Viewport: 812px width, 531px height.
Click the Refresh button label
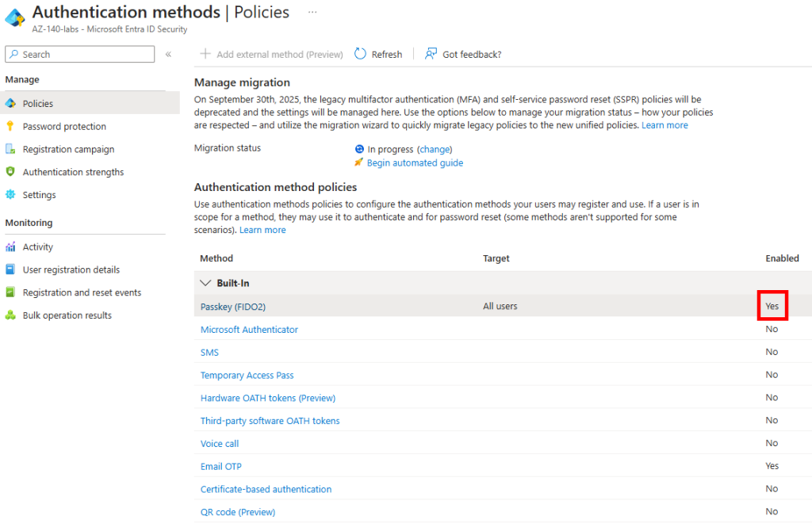pos(387,55)
